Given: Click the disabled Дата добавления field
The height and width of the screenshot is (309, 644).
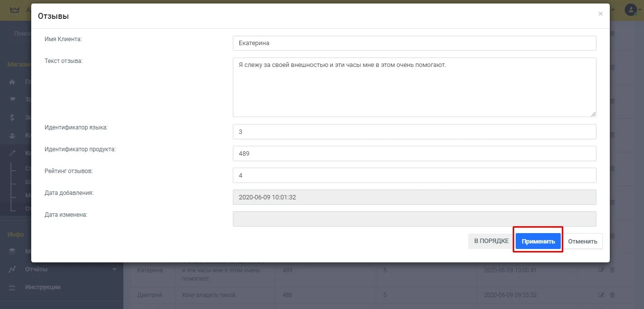Looking at the screenshot, I should tap(414, 197).
